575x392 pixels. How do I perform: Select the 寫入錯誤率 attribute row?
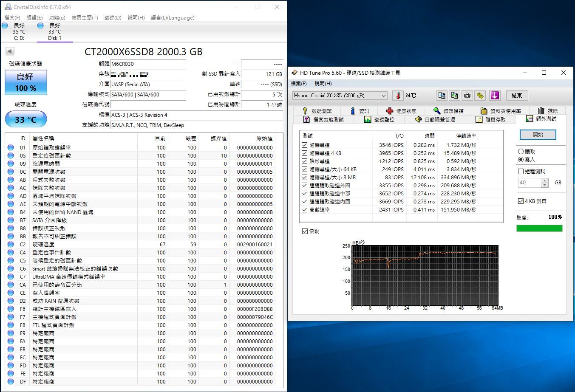144,293
